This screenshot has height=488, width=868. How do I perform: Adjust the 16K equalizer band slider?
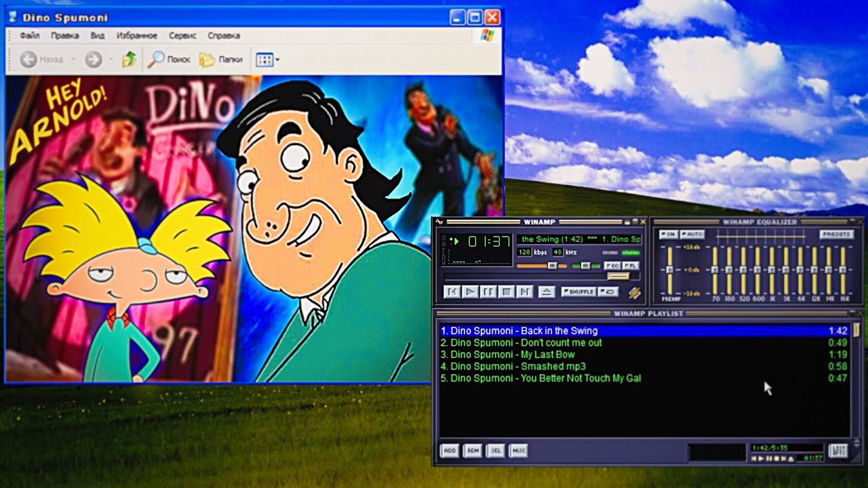pos(843,270)
